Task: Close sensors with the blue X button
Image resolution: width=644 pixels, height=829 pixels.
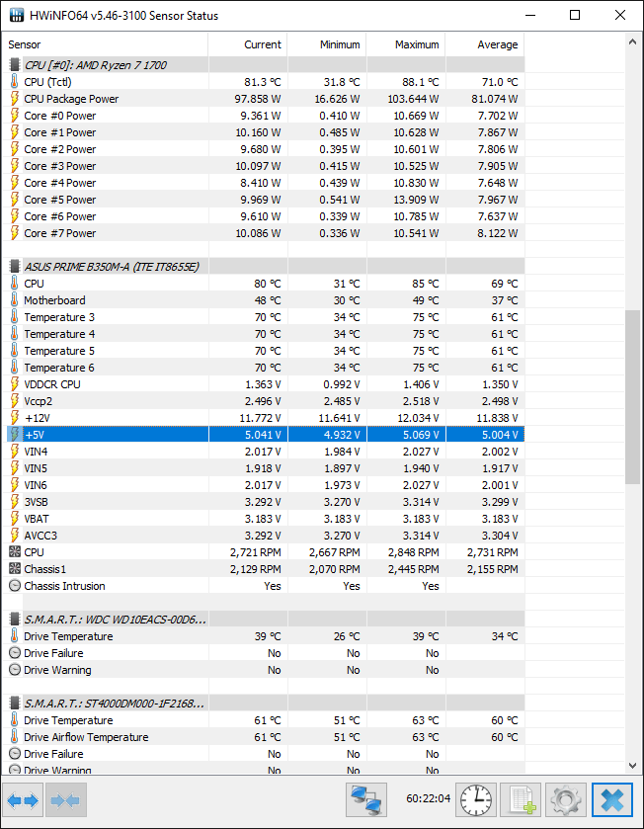Action: coord(612,800)
